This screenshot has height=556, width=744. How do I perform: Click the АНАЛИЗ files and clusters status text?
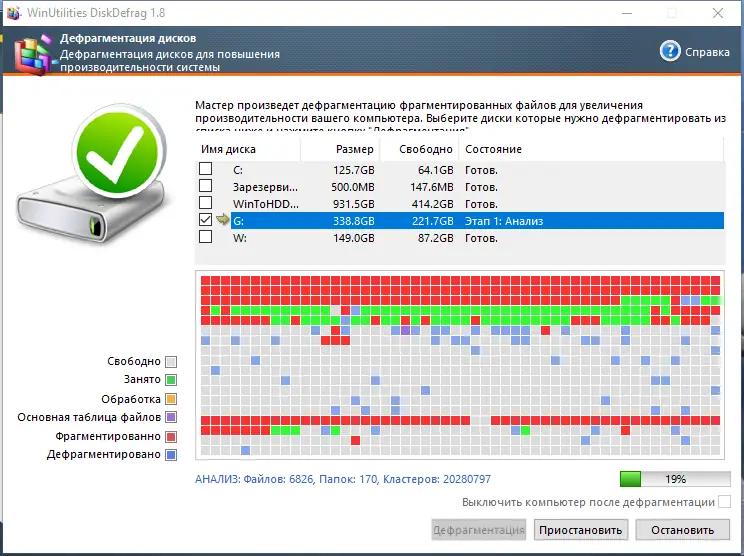[343, 479]
